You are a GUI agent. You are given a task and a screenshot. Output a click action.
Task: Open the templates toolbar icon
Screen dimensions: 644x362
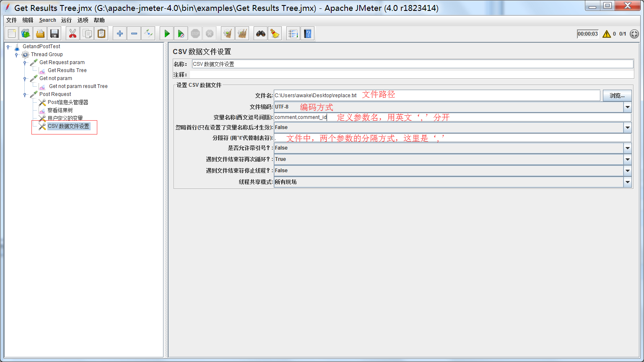pyautogui.click(x=26, y=34)
